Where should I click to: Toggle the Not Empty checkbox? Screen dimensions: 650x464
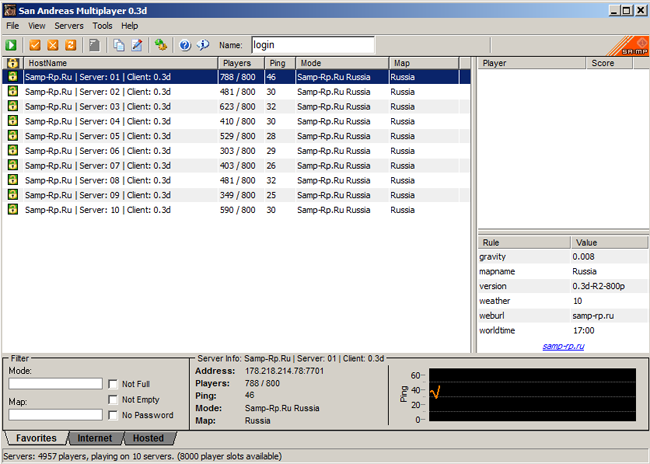113,399
